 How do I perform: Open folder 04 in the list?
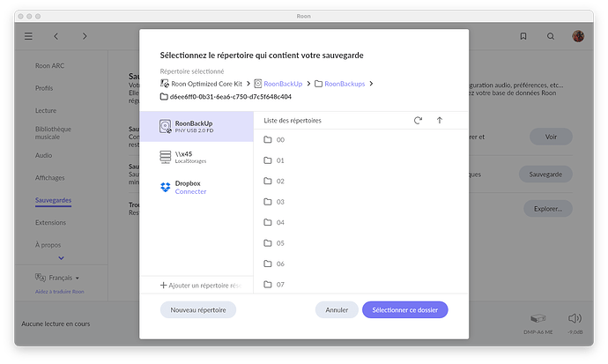(x=360, y=222)
